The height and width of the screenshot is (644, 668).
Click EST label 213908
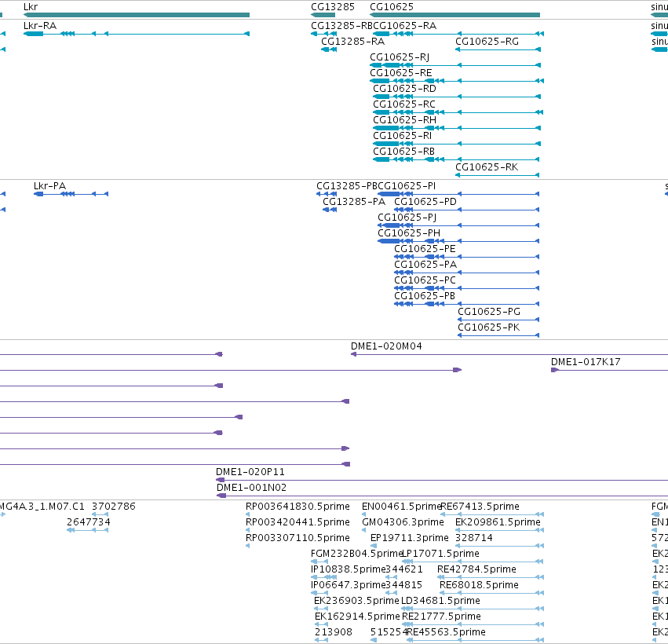point(334,632)
